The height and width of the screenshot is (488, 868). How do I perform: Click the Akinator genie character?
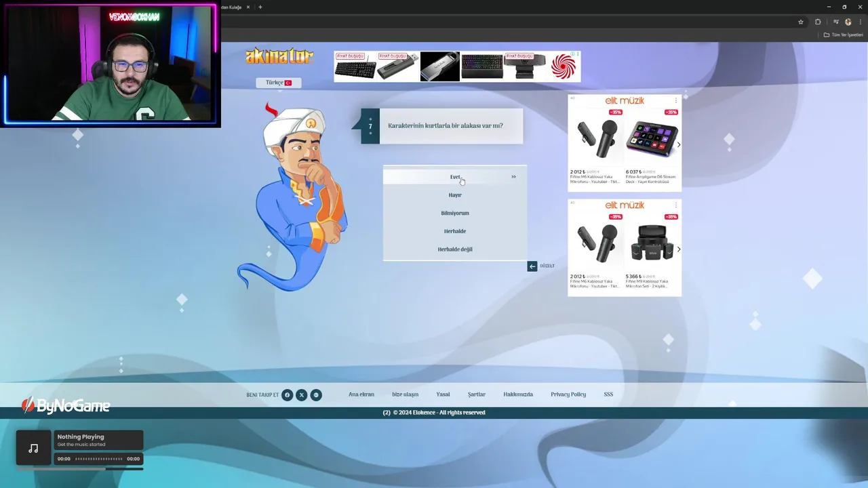(293, 197)
